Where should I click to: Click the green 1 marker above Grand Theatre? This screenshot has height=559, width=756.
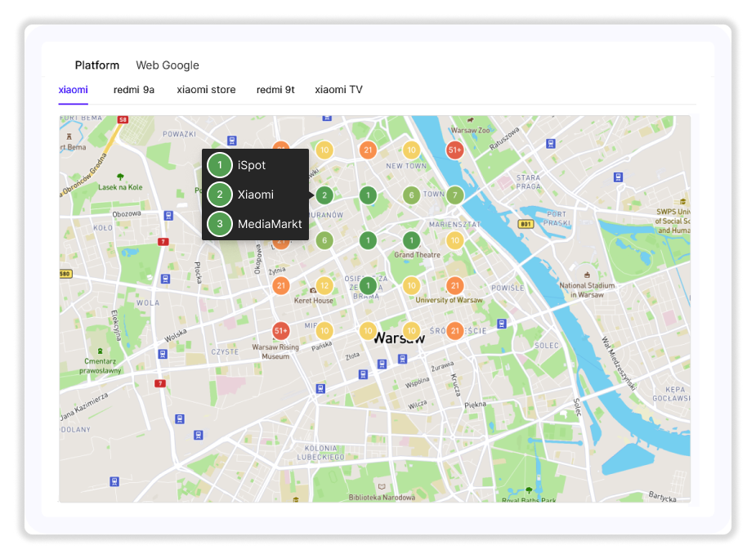(411, 240)
